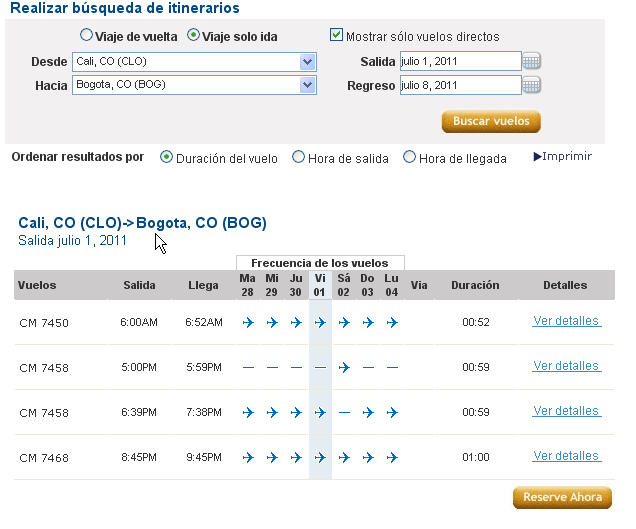Click the 6:39PM flight plane icon under Ma 28

(x=248, y=413)
